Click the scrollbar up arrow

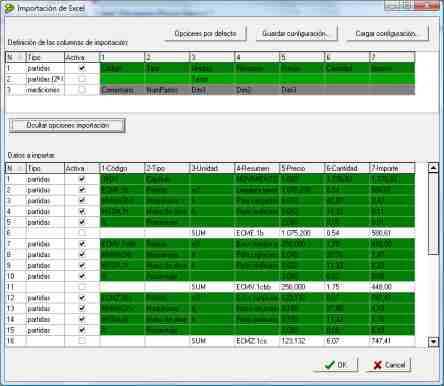[x=433, y=167]
